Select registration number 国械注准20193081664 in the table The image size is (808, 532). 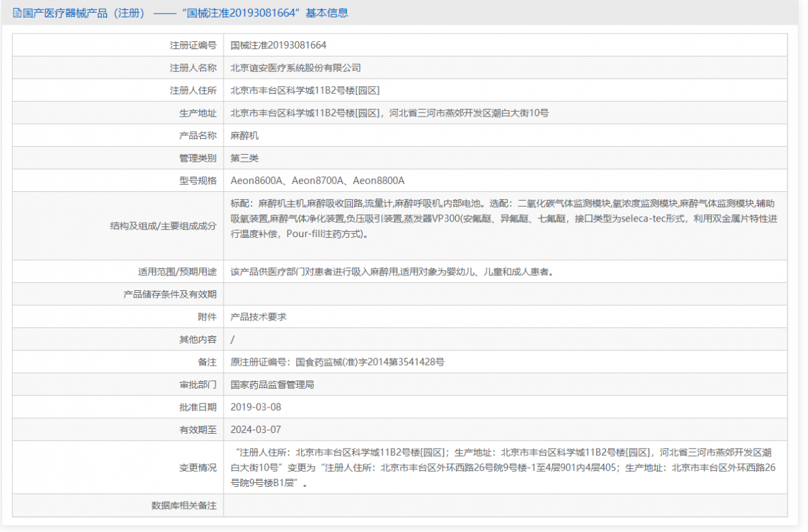pos(278,45)
